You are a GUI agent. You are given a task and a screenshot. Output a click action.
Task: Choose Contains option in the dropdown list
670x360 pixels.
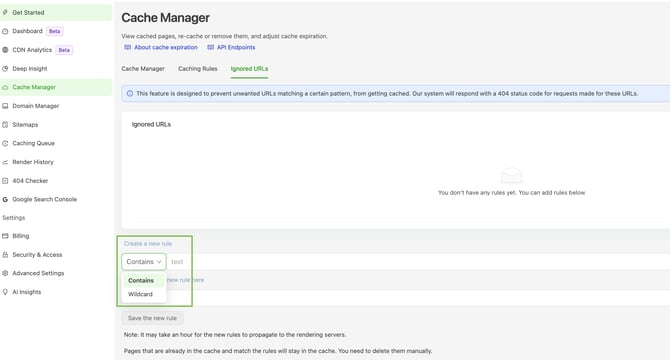[144, 281]
